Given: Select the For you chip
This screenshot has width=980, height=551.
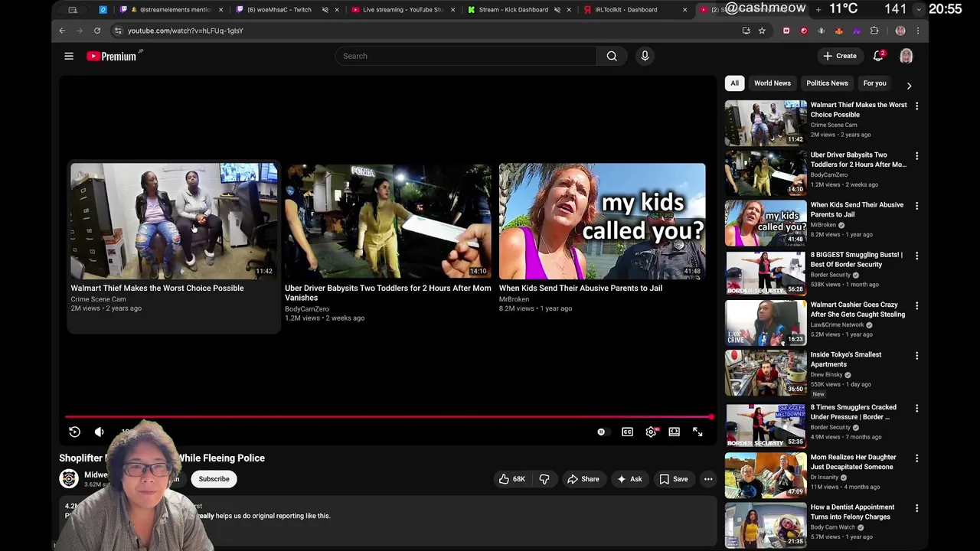Looking at the screenshot, I should coord(874,83).
